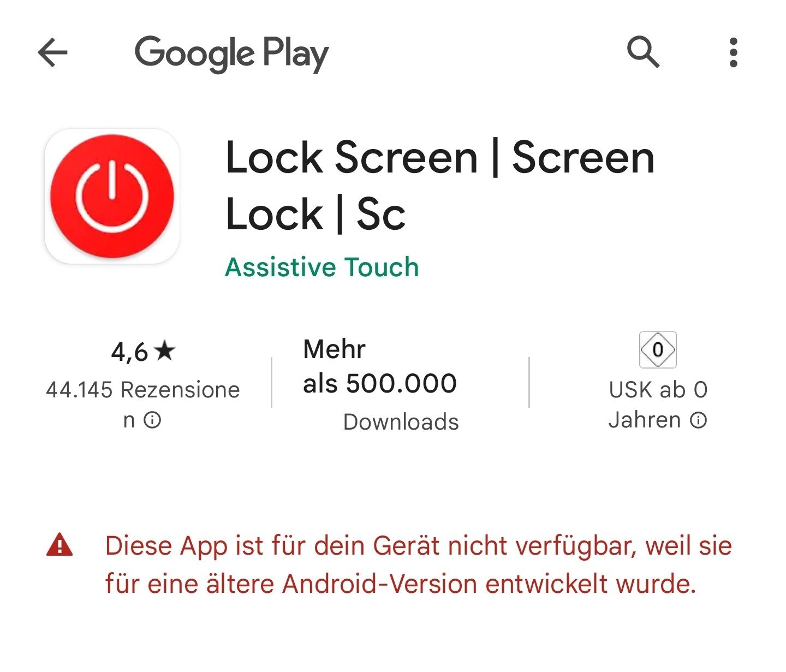The height and width of the screenshot is (672, 786).
Task: Go back using the arrow
Action: click(x=53, y=52)
